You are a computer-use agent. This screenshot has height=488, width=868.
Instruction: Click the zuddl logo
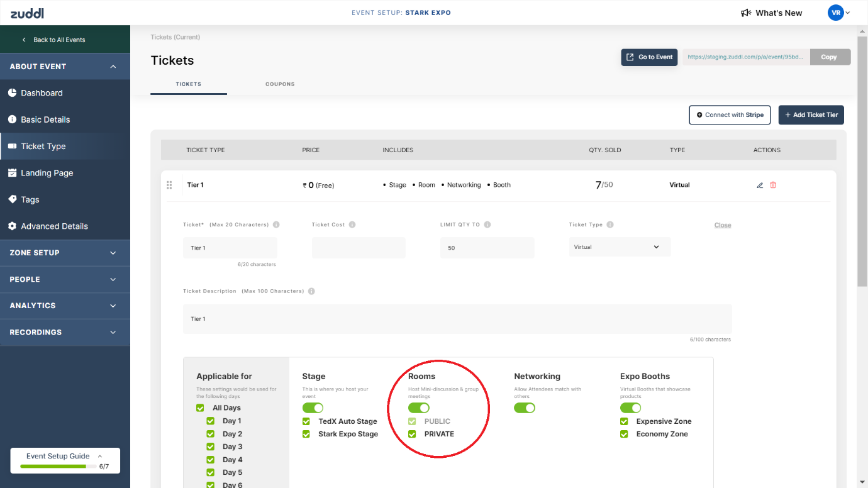click(x=27, y=13)
